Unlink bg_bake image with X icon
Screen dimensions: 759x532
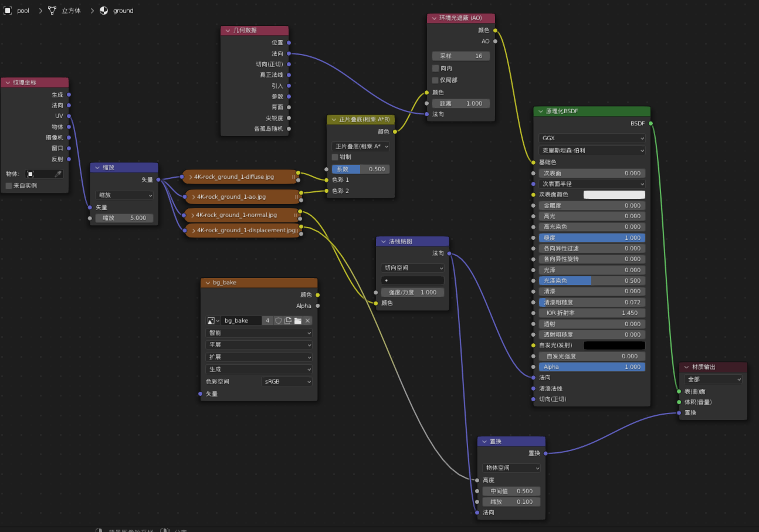click(307, 321)
